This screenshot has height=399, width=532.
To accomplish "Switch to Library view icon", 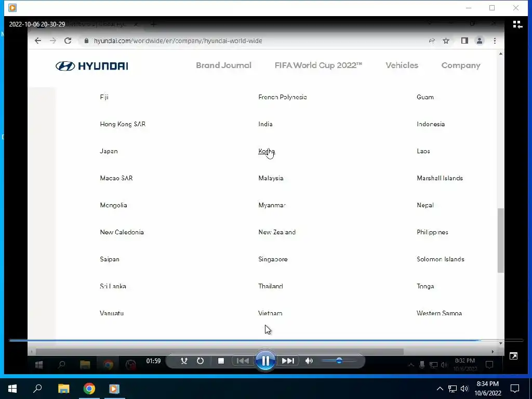I will coord(517,24).
